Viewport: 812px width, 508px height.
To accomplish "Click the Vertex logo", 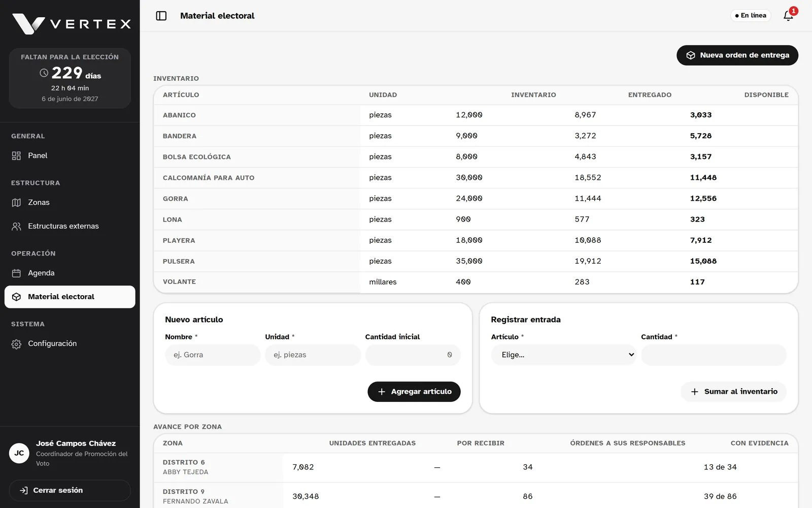I will point(71,24).
